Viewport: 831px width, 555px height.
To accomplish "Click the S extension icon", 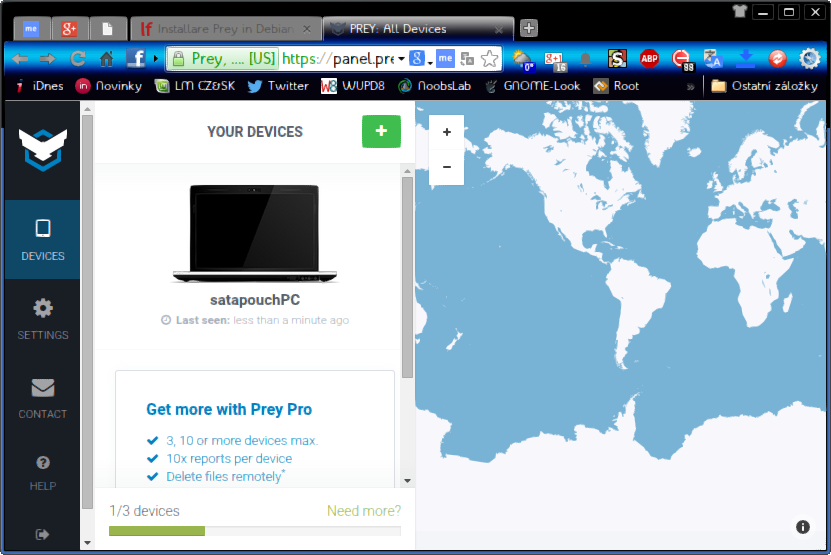I will [617, 58].
